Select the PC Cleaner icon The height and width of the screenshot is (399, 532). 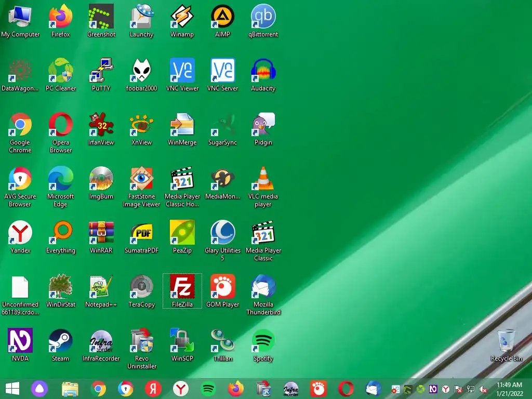[61, 75]
